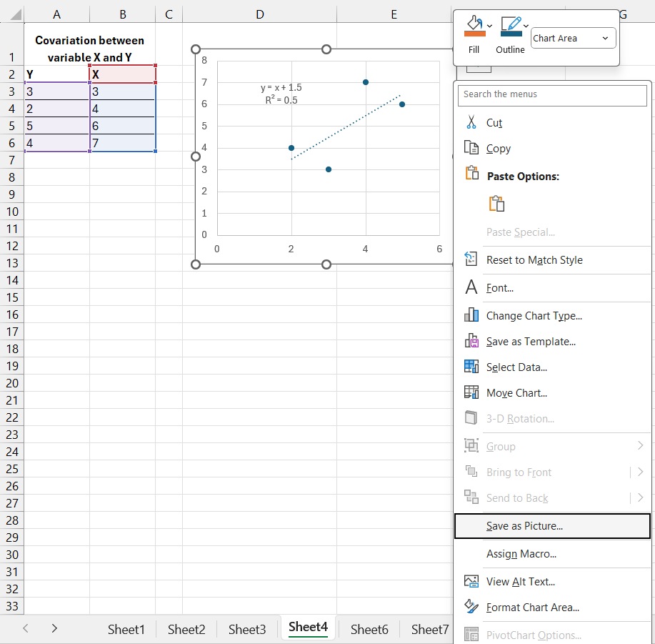Click the Reset to Match Style icon
Screen dimensions: 655x644
[x=471, y=259]
